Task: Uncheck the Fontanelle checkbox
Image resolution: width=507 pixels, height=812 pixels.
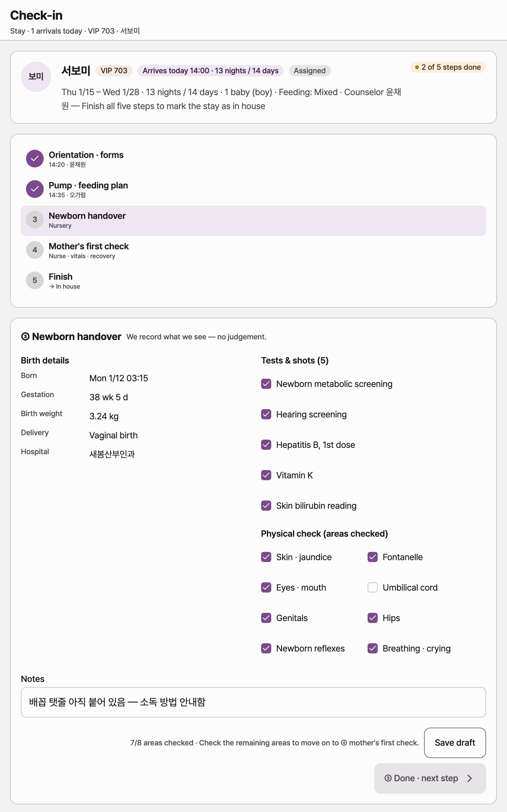Action: 373,557
